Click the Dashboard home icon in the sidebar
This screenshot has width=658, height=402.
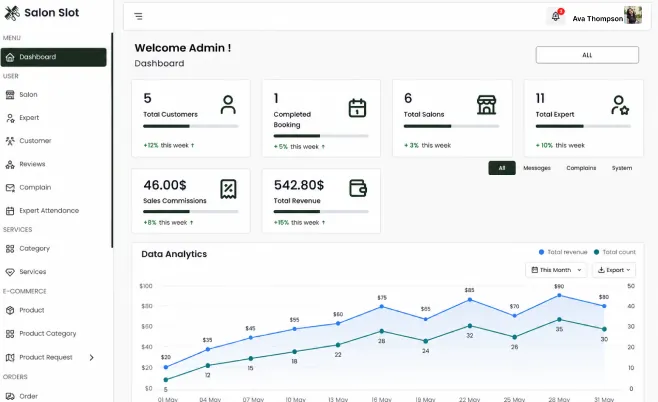click(x=10, y=57)
